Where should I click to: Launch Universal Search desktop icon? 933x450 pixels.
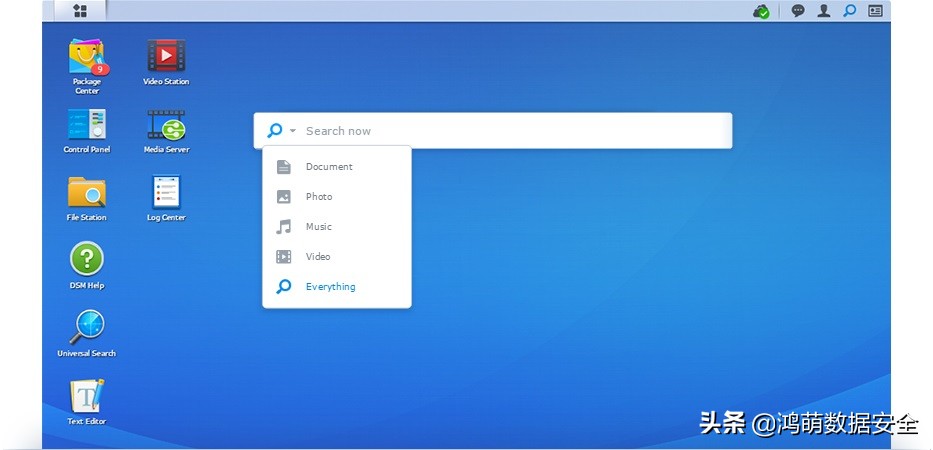tap(87, 333)
